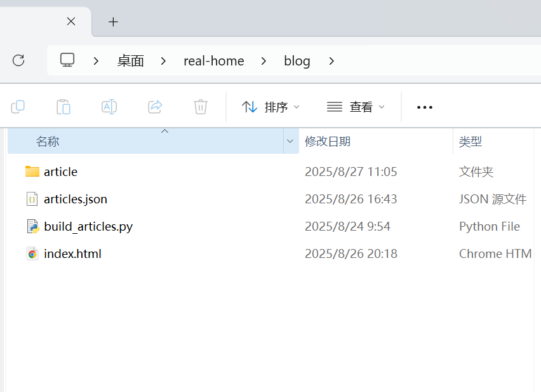The height and width of the screenshot is (392, 541).
Task: Click the Paste clipboard icon
Action: (x=63, y=107)
